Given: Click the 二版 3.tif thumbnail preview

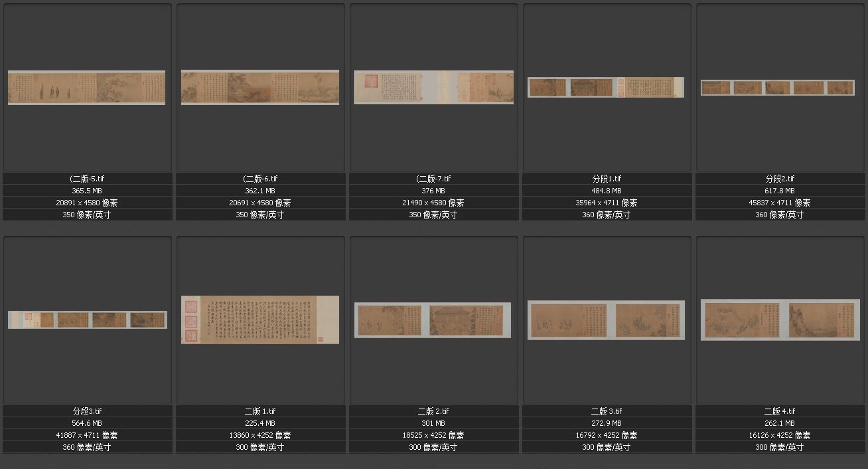Looking at the screenshot, I should pos(606,320).
